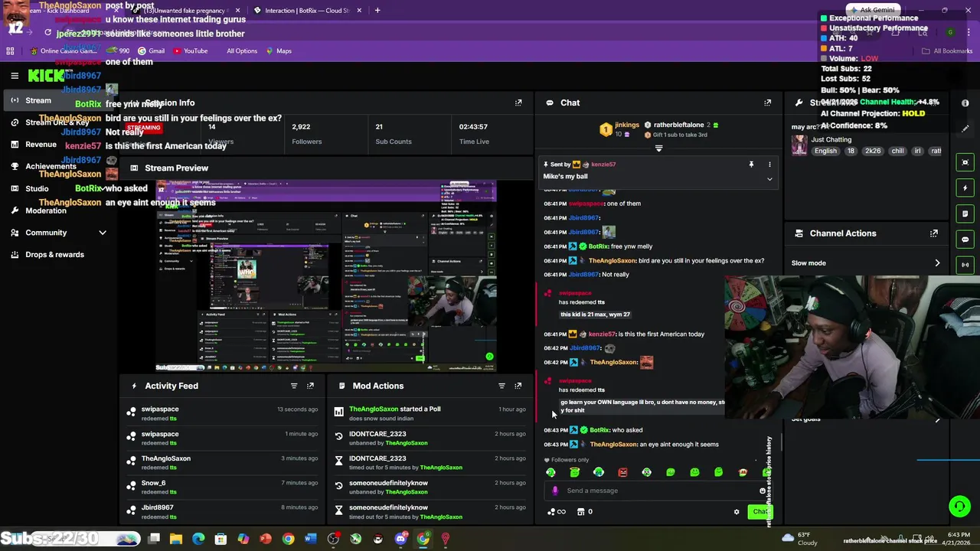Open Jbird8967 entry in Activity Feed
Image resolution: width=980 pixels, height=551 pixels.
[x=222, y=512]
